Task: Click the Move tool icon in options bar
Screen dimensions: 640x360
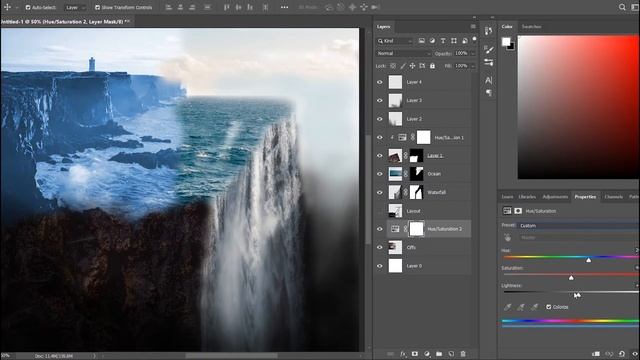Action: [x=7, y=7]
